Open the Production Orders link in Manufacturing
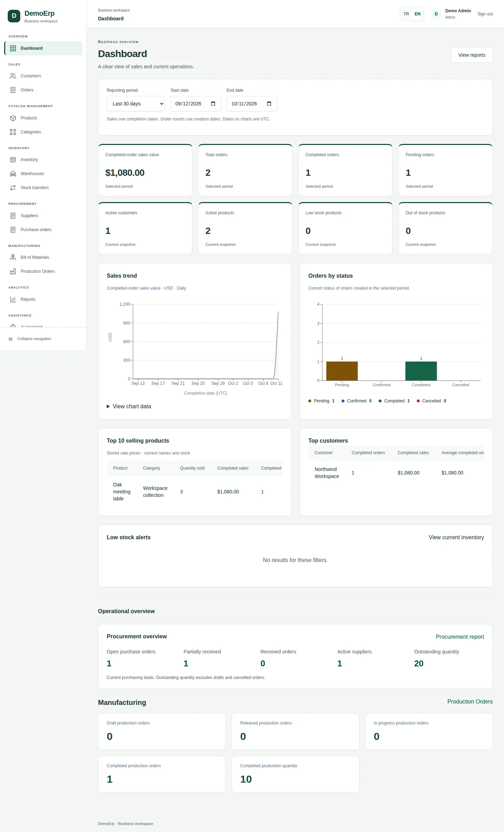504x832 pixels. [x=470, y=702]
